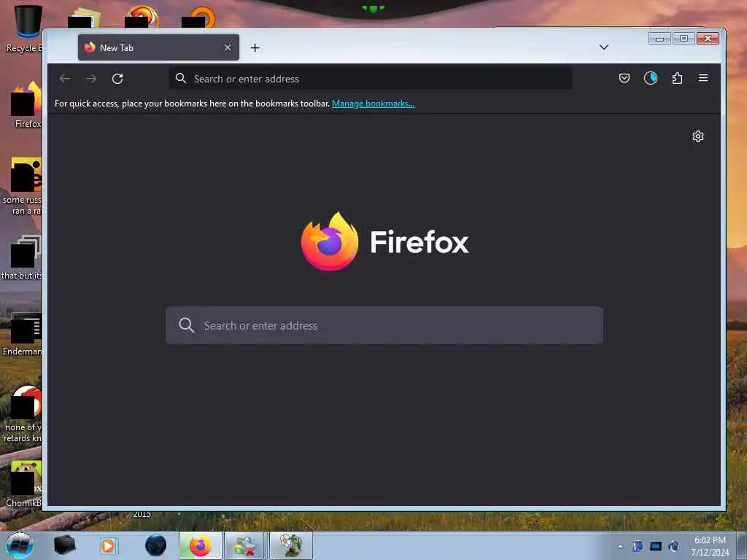
Task: Open the Windows Start orb
Action: click(19, 545)
